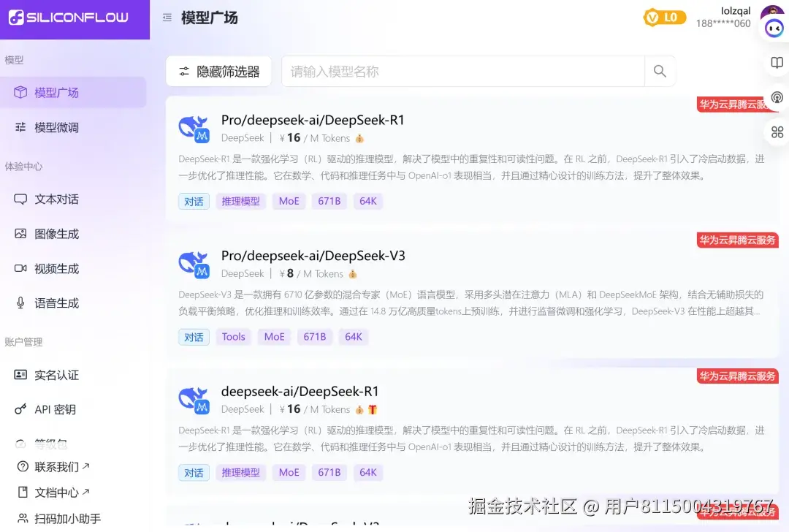Open the 图像生成 image generation section
Image resolution: width=789 pixels, height=532 pixels.
point(55,233)
